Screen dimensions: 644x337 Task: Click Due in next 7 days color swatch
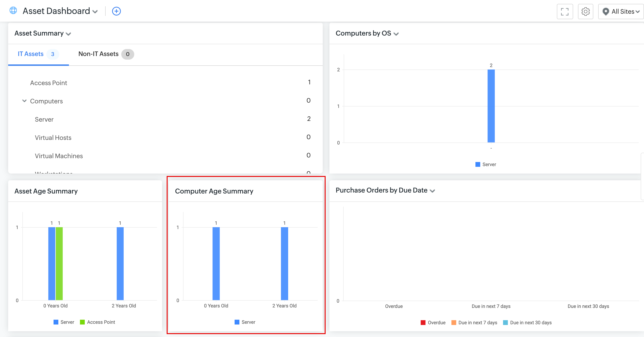point(454,323)
